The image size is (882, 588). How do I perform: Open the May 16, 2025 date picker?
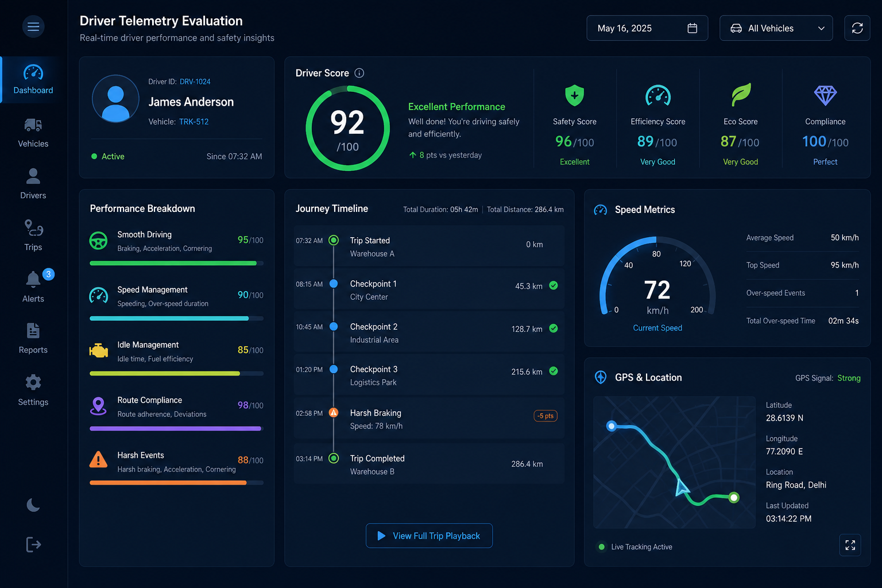[647, 28]
